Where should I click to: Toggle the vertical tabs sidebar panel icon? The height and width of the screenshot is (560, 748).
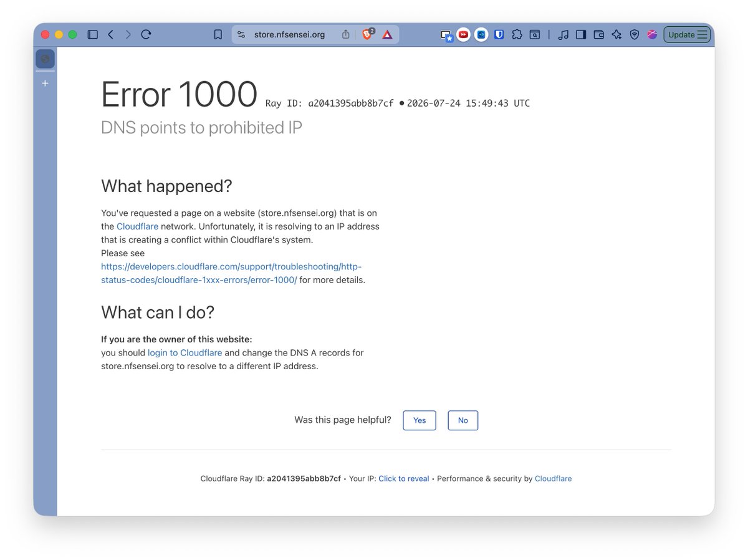tap(92, 35)
